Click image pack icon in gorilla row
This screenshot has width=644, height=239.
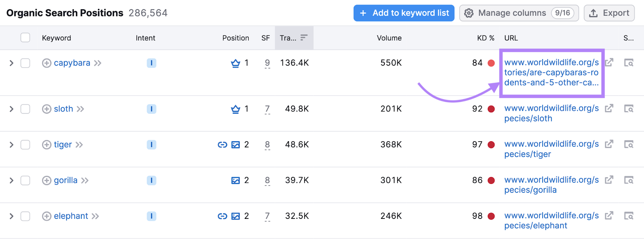[x=235, y=181]
